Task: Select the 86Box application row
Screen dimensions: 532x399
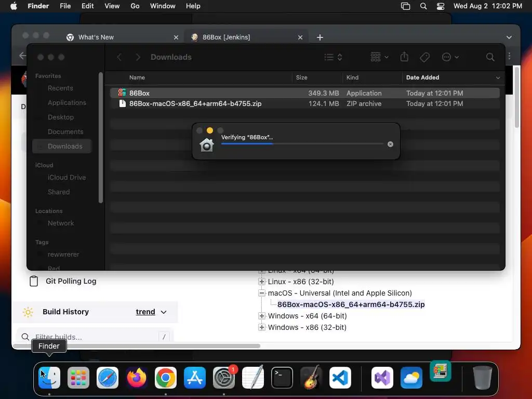Action: (304, 93)
